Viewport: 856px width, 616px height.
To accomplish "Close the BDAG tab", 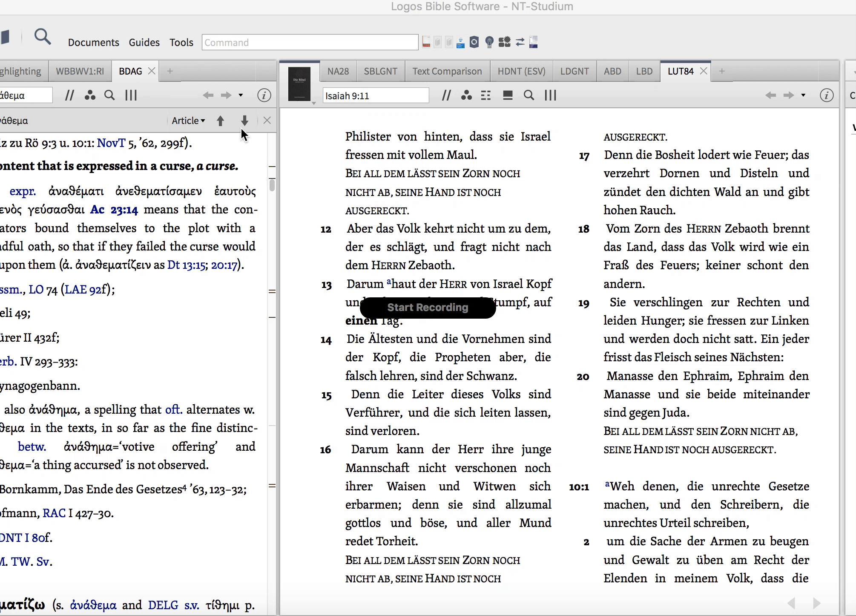I will point(152,71).
